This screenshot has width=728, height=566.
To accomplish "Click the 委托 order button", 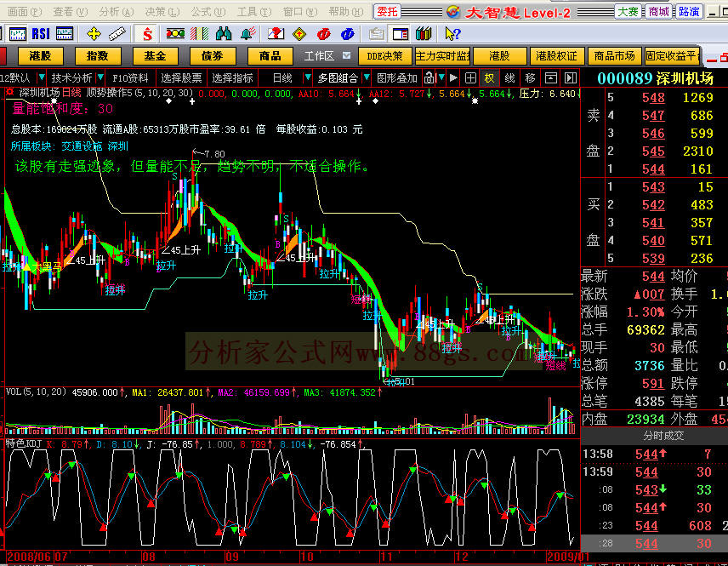I will pos(387,12).
